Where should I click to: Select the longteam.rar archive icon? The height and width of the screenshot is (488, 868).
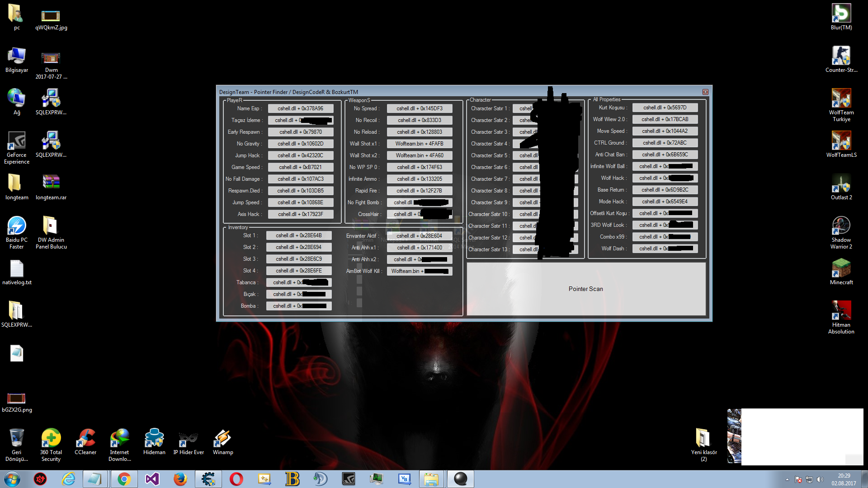pos(51,187)
